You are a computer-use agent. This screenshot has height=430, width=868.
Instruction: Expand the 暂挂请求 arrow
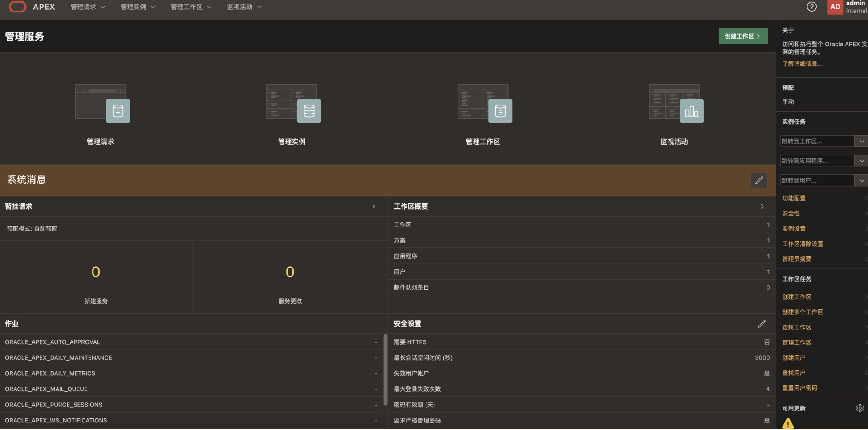374,207
